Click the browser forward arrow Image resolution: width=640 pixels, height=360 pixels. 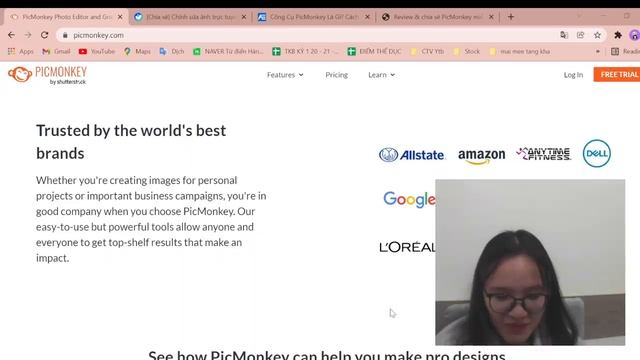(x=28, y=35)
